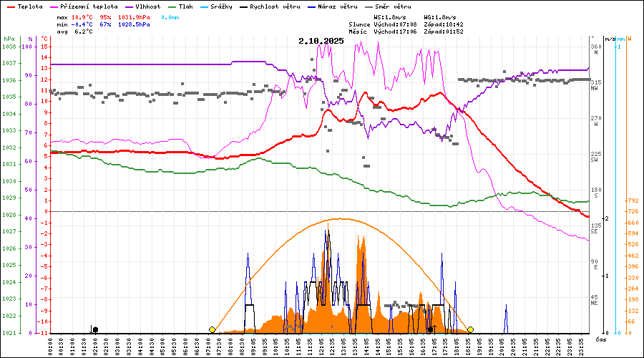Click the black moonset marker near 02:00

(x=95, y=329)
